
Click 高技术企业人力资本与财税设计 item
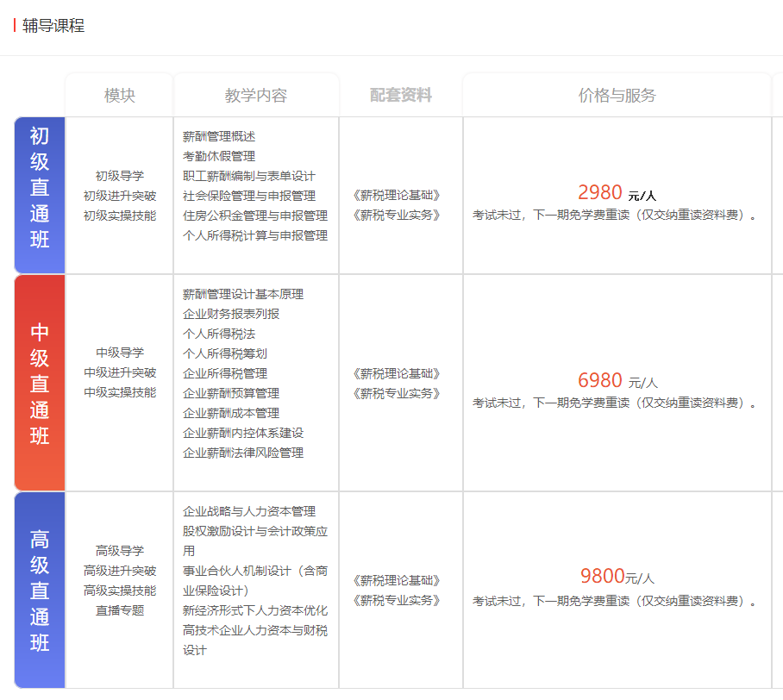pyautogui.click(x=255, y=640)
